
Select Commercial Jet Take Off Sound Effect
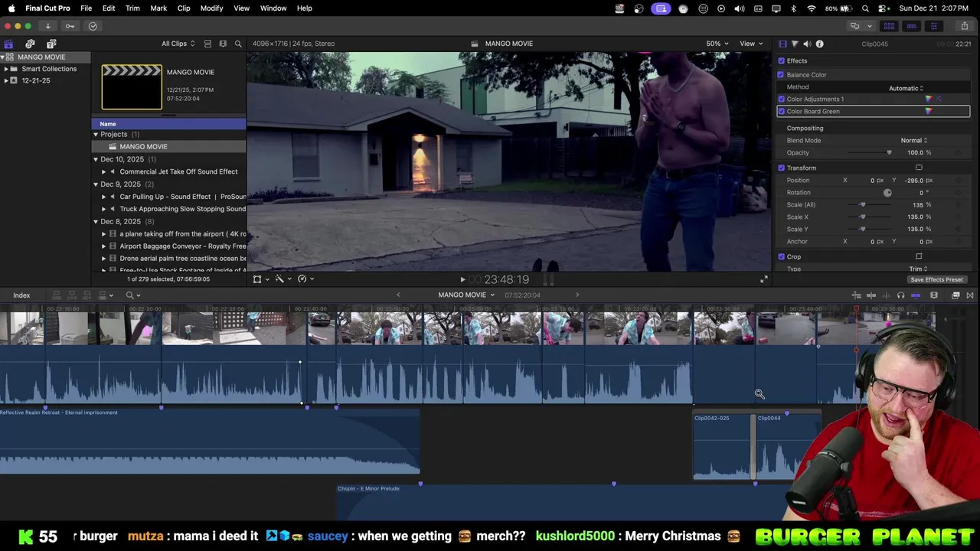pos(178,171)
